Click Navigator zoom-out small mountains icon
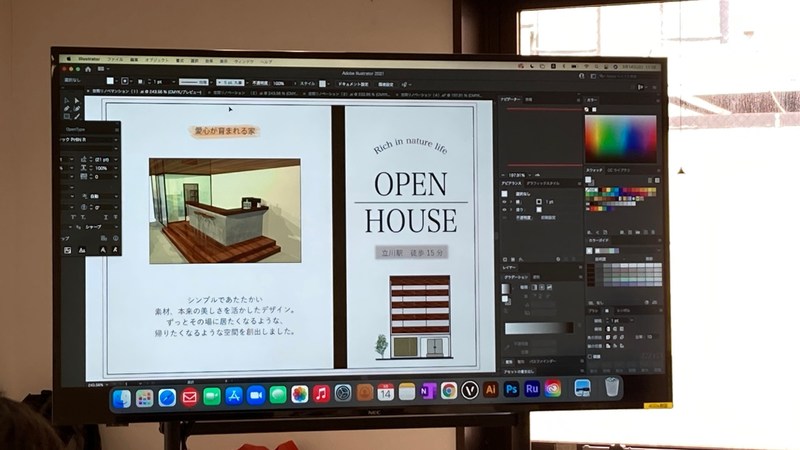This screenshot has height=450, width=800. tap(503, 175)
